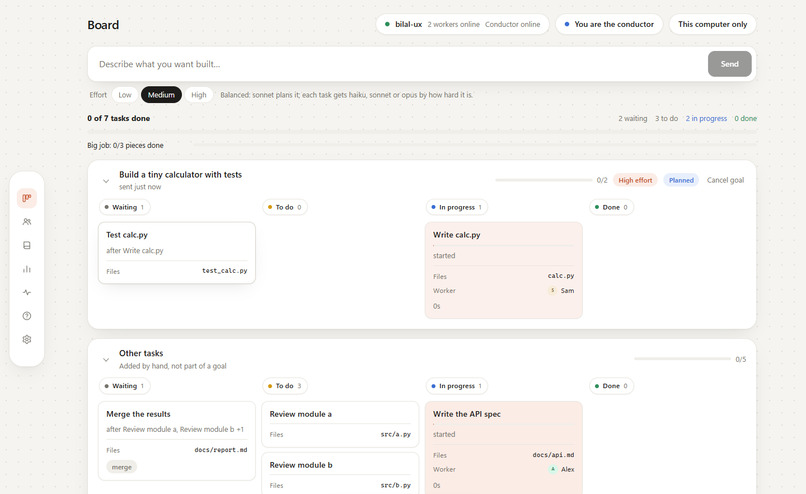The height and width of the screenshot is (494, 806).
Task: Open the 'Write calc.py' task card
Action: coord(504,270)
